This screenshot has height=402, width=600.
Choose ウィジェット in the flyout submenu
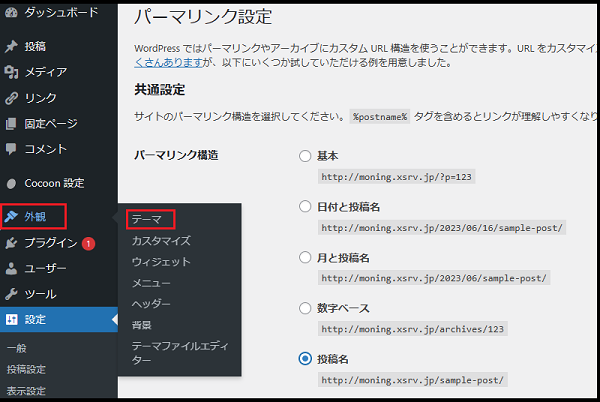pyautogui.click(x=161, y=262)
